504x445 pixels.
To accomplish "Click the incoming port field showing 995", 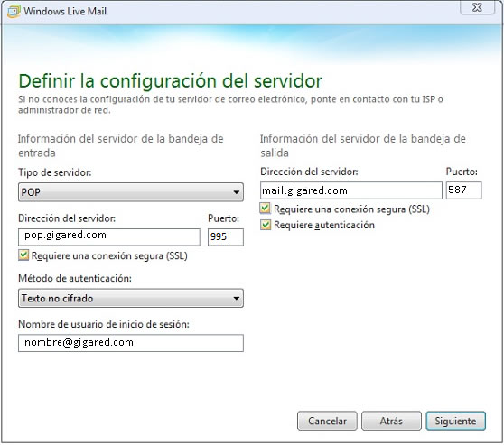I will [226, 237].
